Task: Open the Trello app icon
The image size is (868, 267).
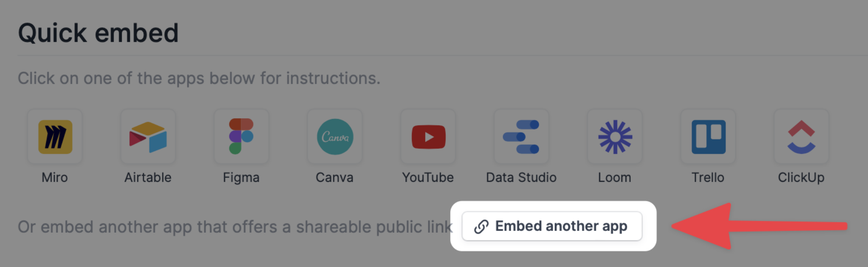Action: 708,136
